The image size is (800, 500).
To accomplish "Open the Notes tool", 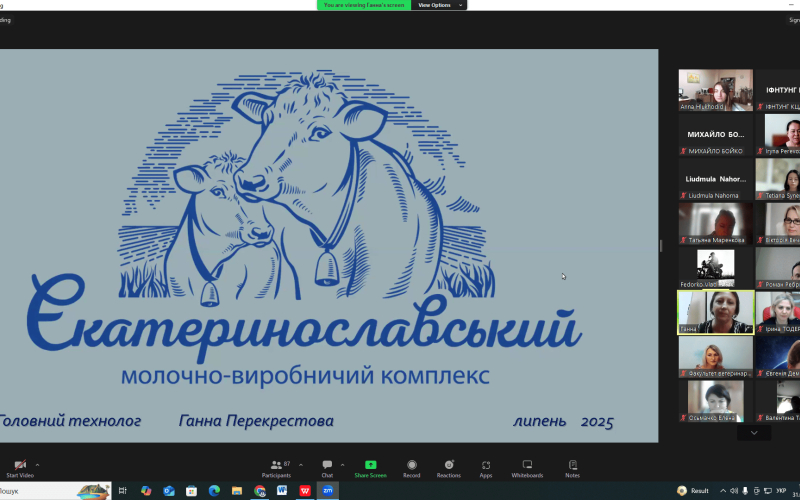I will [572, 468].
